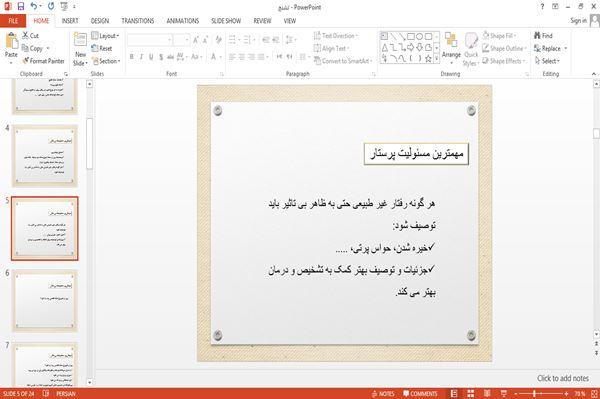
Task: Undo the last action
Action: coord(34,7)
